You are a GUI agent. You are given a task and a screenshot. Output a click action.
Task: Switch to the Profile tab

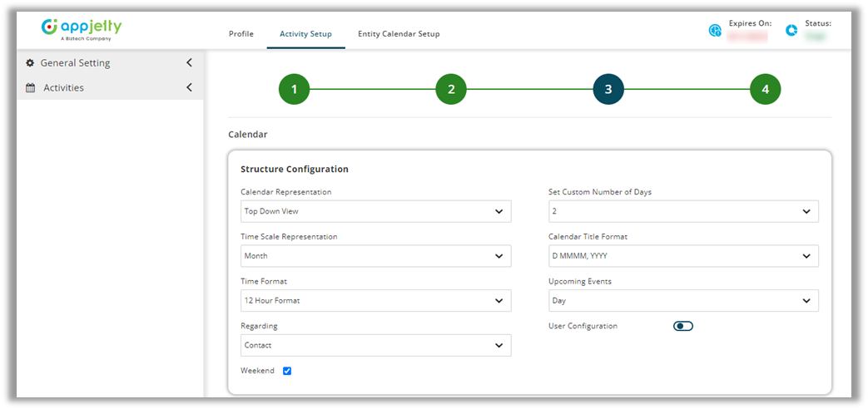pos(241,34)
